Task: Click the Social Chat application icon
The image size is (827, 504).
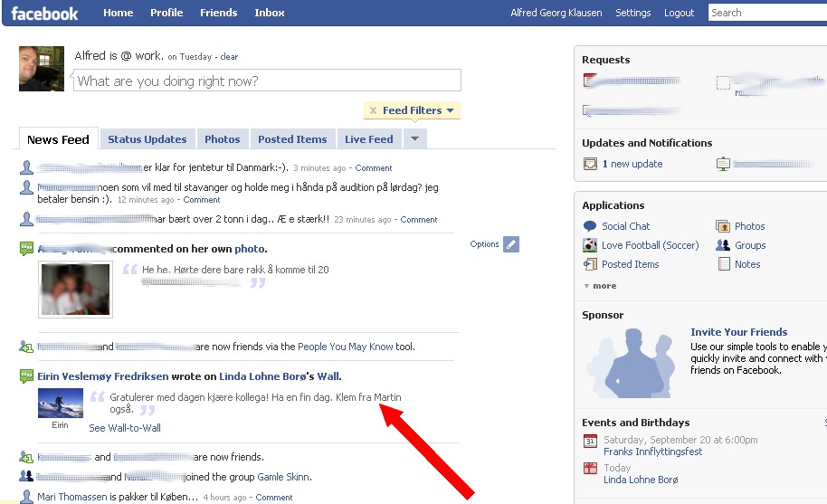Action: click(590, 226)
